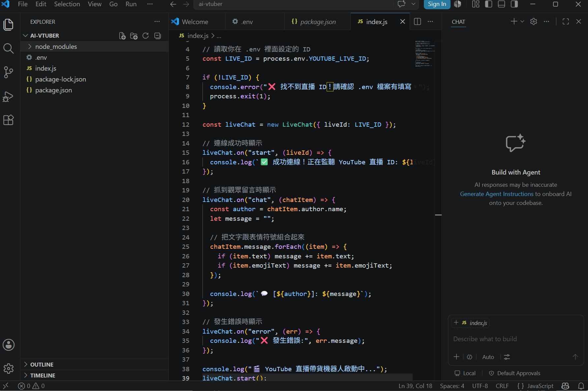Viewport: 588px width, 391px height.
Task: Close the index.js editor tab
Action: [x=402, y=22]
